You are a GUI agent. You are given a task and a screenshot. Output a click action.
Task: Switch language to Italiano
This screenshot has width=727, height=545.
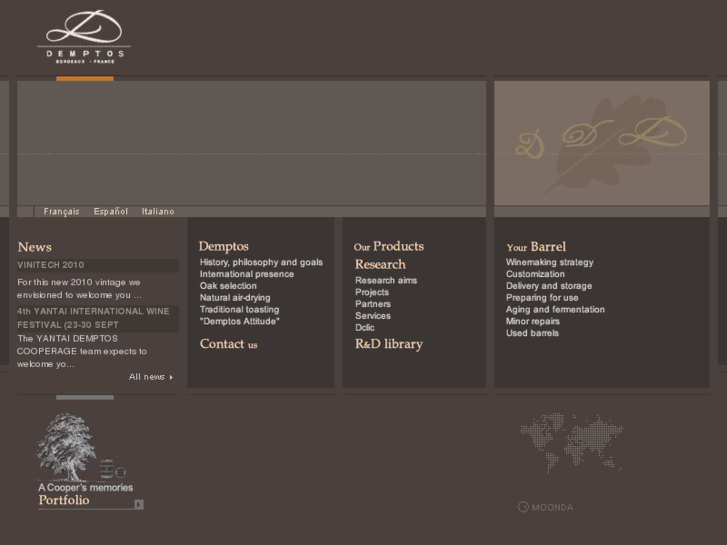point(158,212)
